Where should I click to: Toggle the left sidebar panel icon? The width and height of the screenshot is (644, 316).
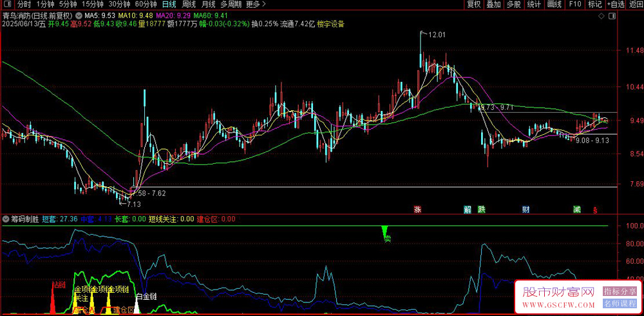coord(8,4)
